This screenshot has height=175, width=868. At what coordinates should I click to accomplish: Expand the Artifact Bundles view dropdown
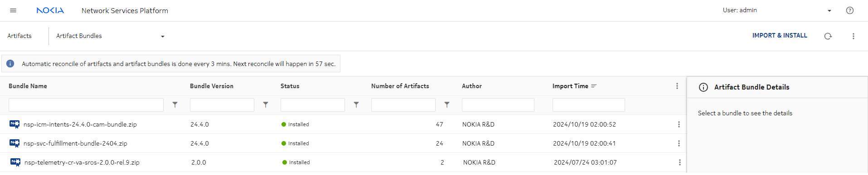[111, 36]
